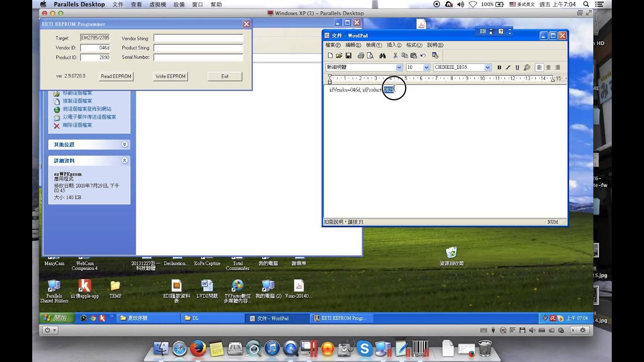
Task: Click 刪除這個檔案 link in Explorer sidebar
Action: [77, 125]
